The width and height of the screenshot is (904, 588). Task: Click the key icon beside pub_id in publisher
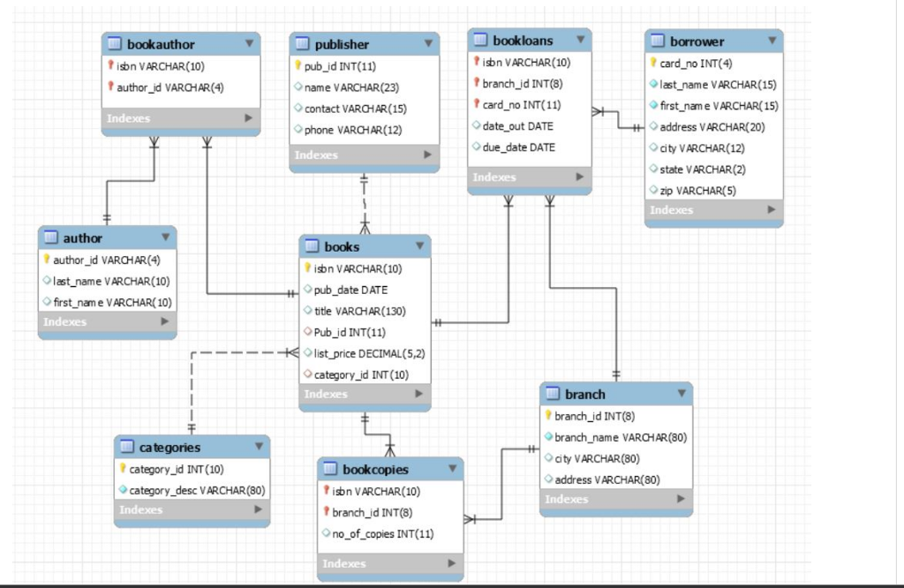pos(298,65)
